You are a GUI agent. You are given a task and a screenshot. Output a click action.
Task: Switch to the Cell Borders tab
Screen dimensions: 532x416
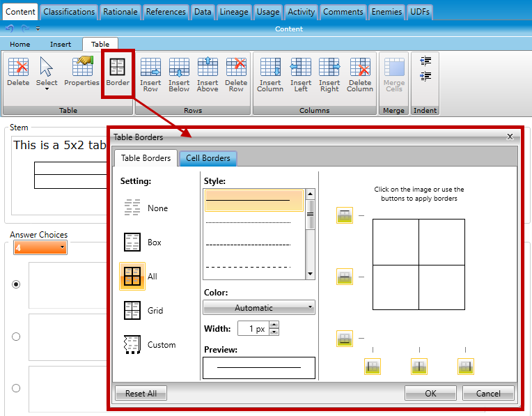[x=208, y=158]
